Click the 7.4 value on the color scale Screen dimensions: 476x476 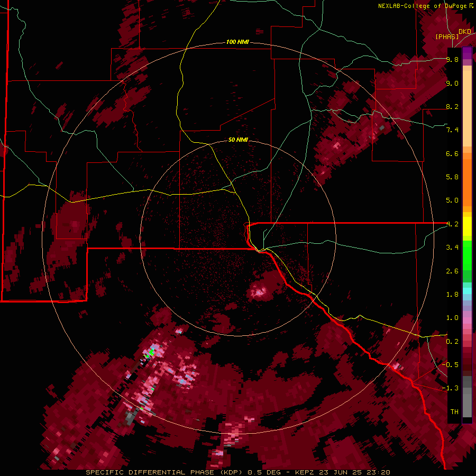pos(452,130)
